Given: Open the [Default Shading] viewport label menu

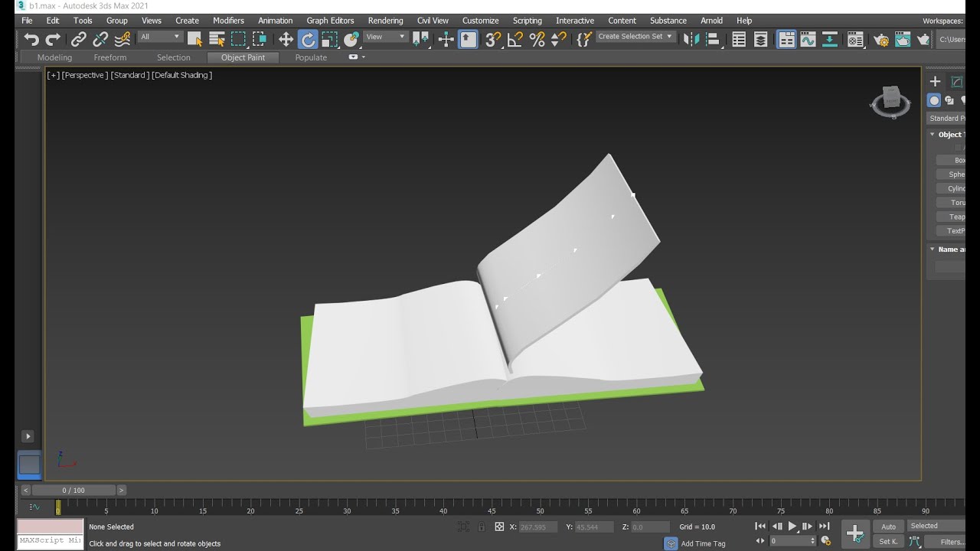Looking at the screenshot, I should click(181, 75).
